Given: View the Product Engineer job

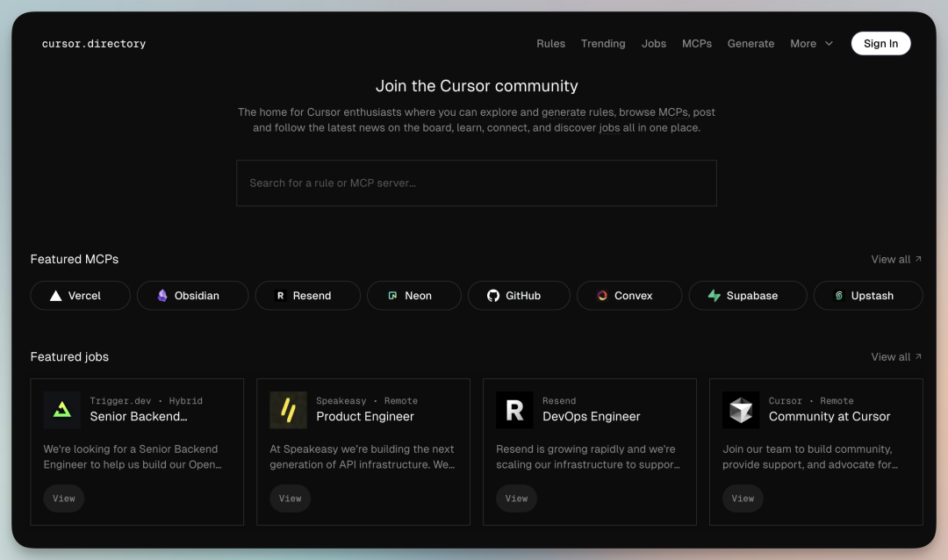Looking at the screenshot, I should 291,499.
